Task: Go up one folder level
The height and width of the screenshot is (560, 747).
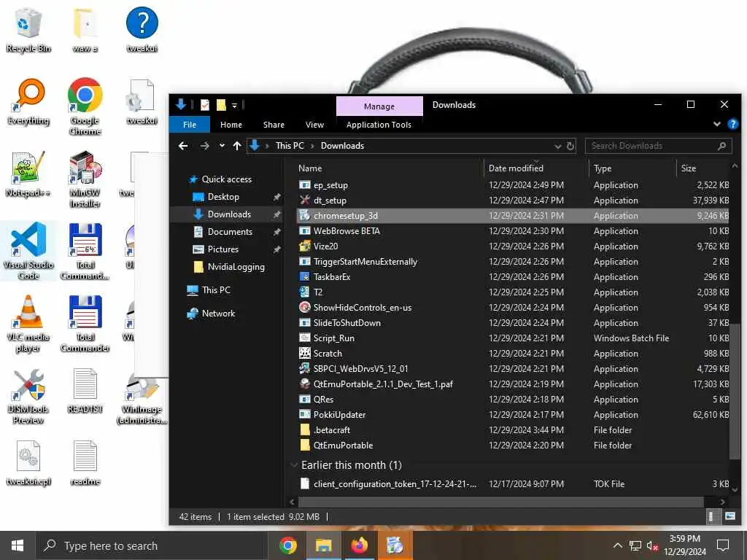Action: point(237,146)
